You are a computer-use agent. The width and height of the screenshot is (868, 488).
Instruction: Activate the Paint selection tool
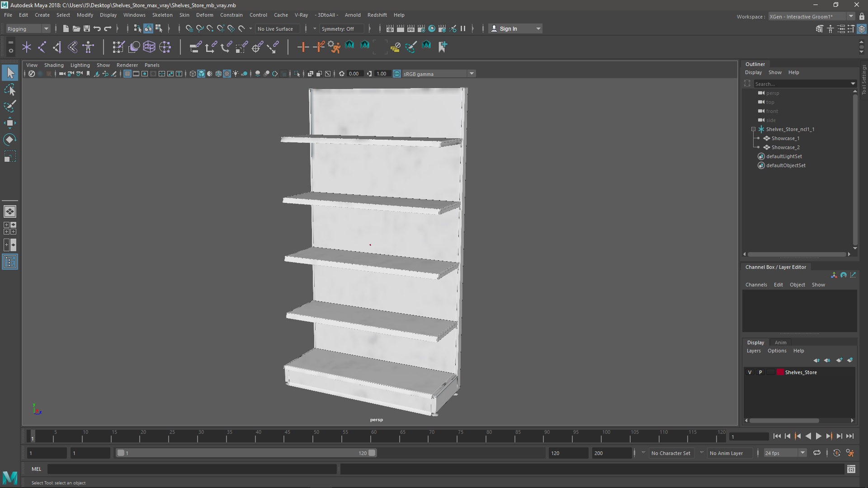pos(10,106)
